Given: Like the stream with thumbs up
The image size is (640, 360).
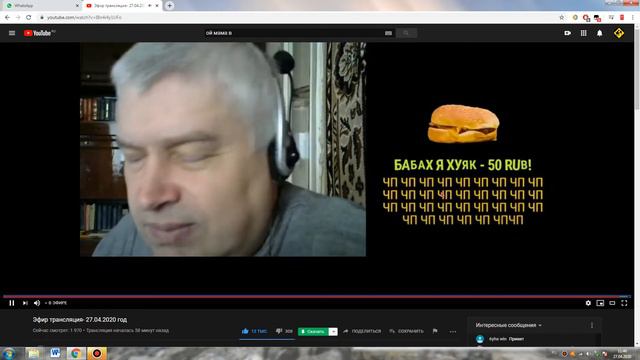Looking at the screenshot, I should coord(254,331).
